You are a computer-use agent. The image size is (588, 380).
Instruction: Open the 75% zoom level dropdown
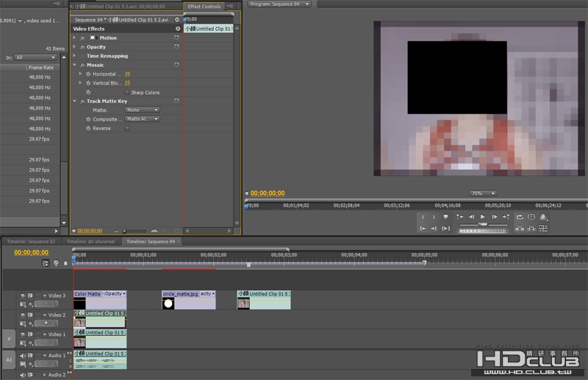[483, 193]
